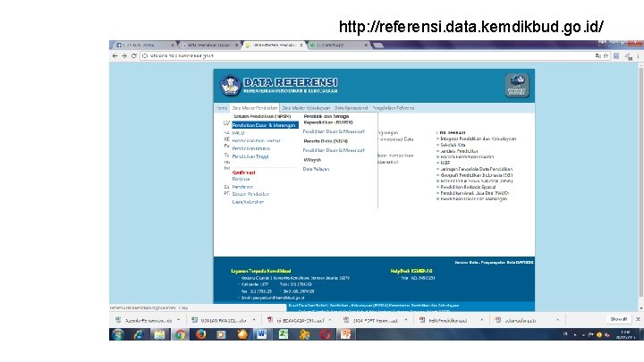Open the Sekolah Kita link
Screen dimensions: 644x362
453,145
